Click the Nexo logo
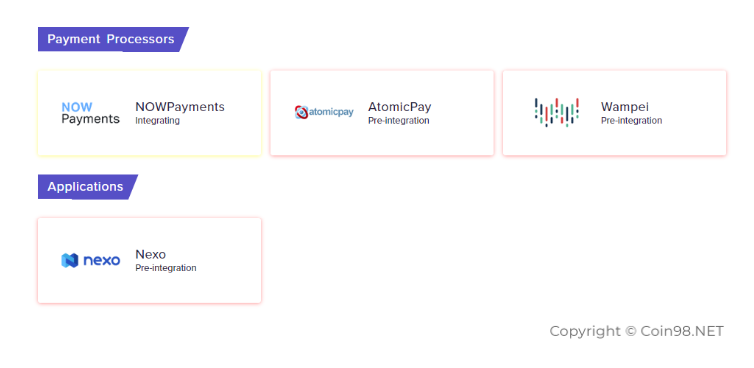 [90, 260]
